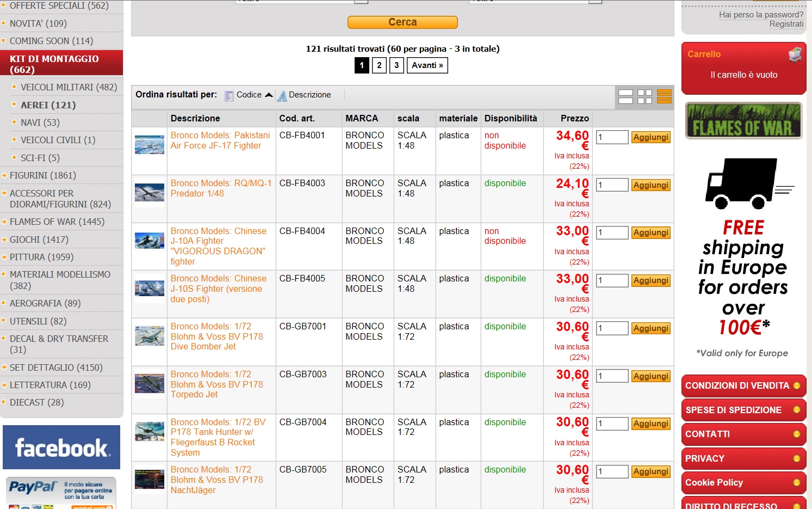812x509 pixels.
Task: Toggle the Codice sort direction arrow
Action: click(x=269, y=95)
